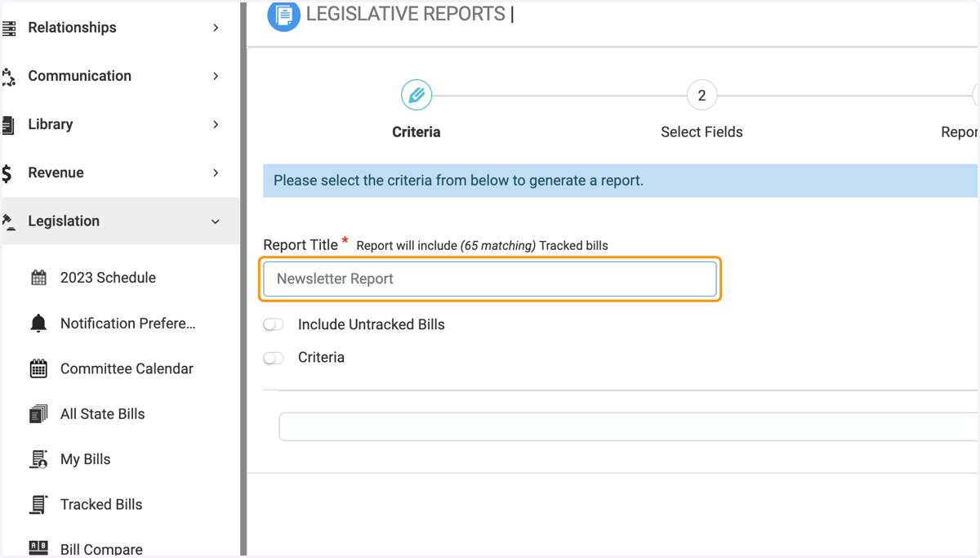Click the empty field below the Criteria toggle
Viewport: 980px width, 558px height.
tap(629, 426)
